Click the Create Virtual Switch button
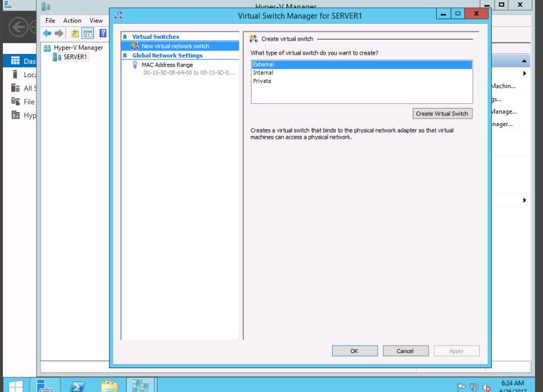 tap(442, 114)
